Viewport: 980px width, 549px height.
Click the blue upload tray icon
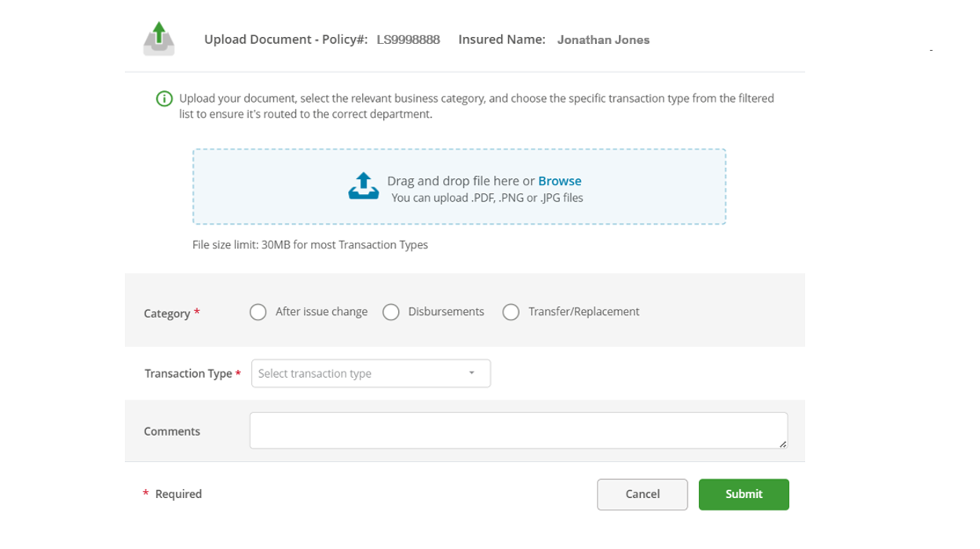(x=364, y=186)
